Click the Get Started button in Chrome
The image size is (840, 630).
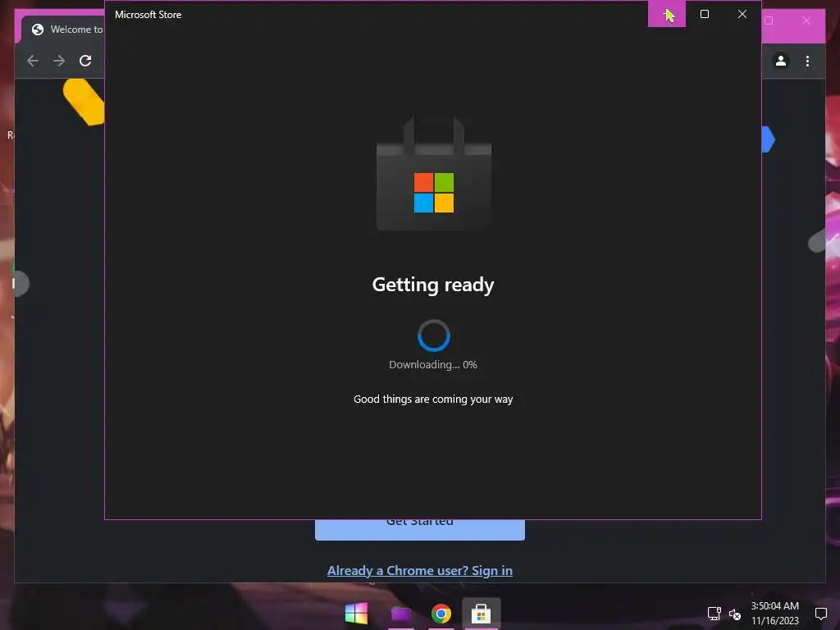click(x=419, y=529)
